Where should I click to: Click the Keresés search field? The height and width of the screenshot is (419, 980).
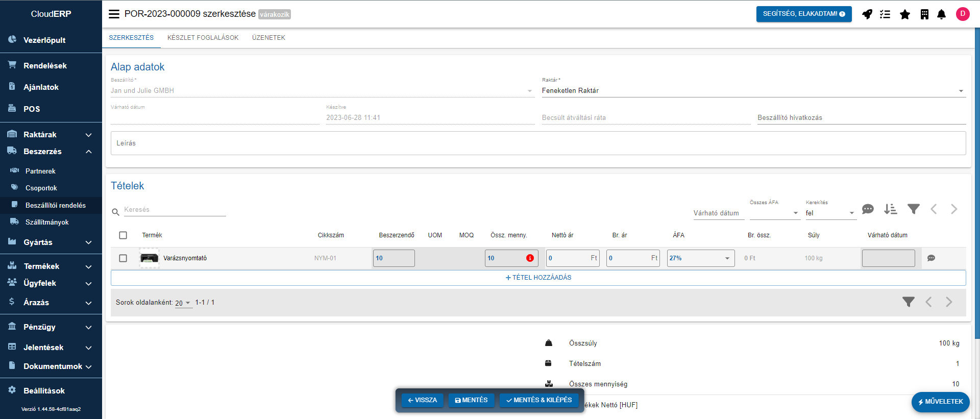[174, 210]
